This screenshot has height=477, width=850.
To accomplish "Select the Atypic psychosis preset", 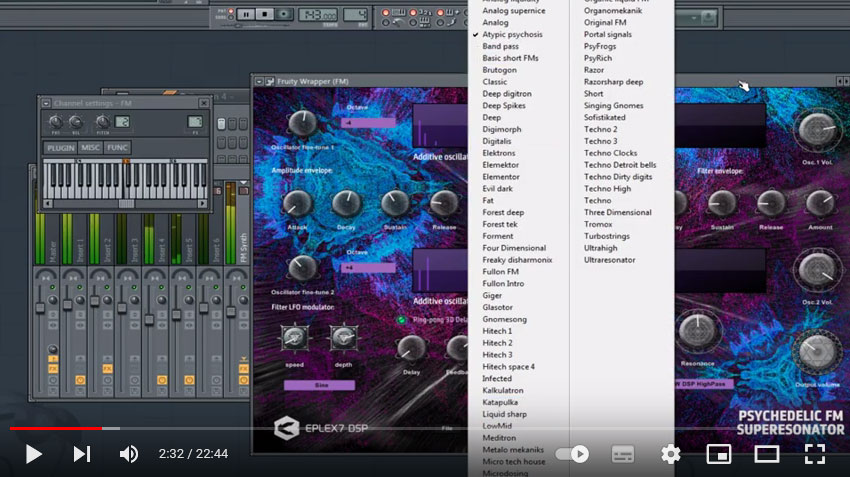I will 512,34.
